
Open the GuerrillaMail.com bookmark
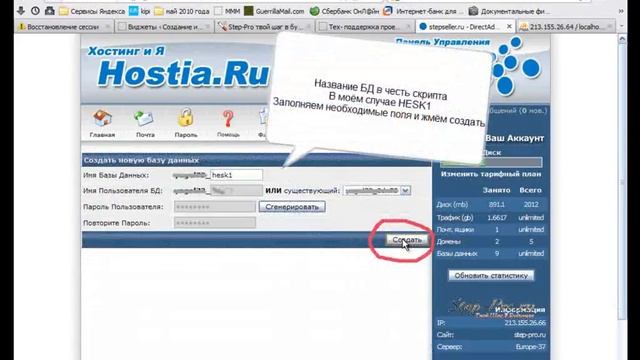pyautogui.click(x=274, y=11)
